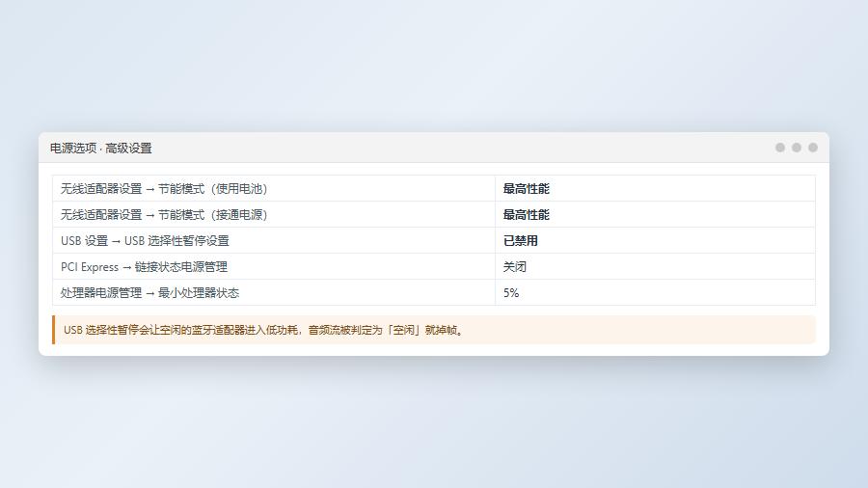868x488 pixels.
Task: Click the last gray window control dot
Action: tap(813, 148)
